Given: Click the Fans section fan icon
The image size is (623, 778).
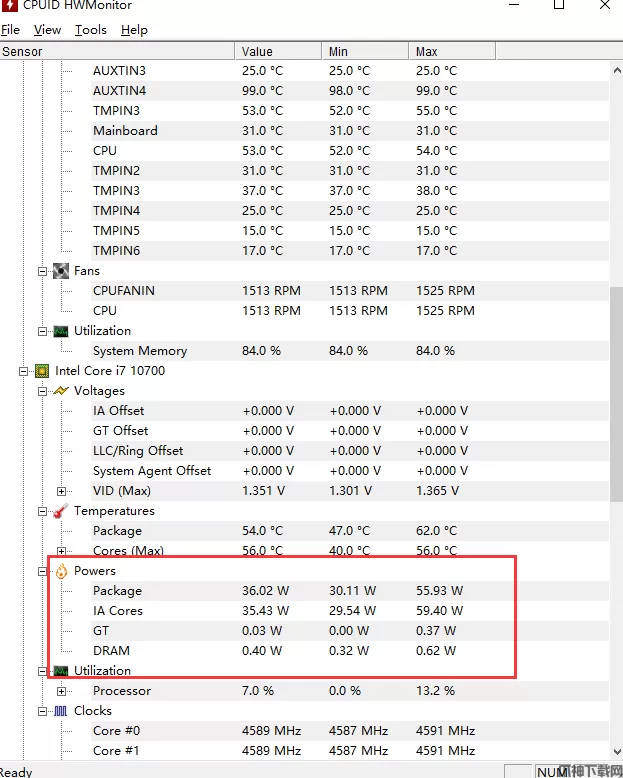Looking at the screenshot, I should pos(60,271).
